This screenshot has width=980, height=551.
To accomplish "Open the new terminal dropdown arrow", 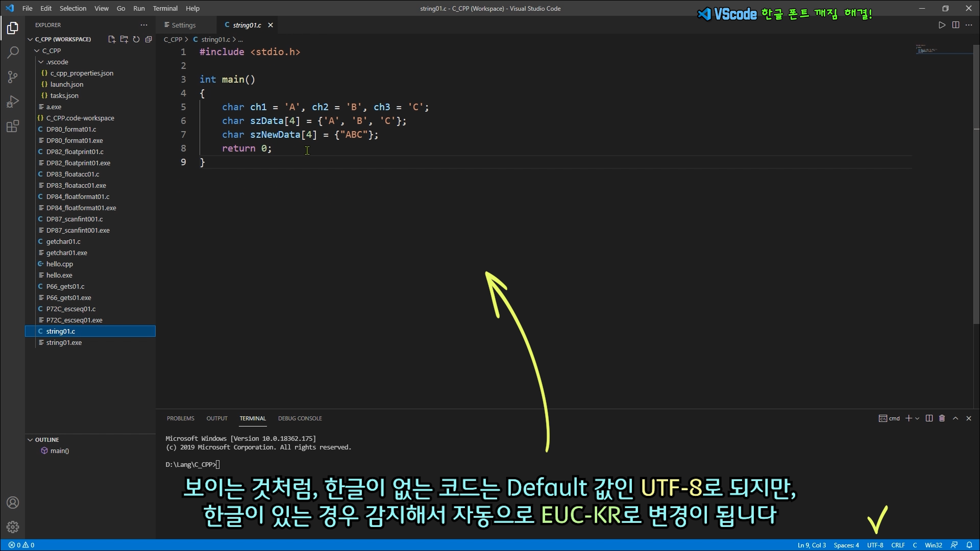I will click(917, 418).
